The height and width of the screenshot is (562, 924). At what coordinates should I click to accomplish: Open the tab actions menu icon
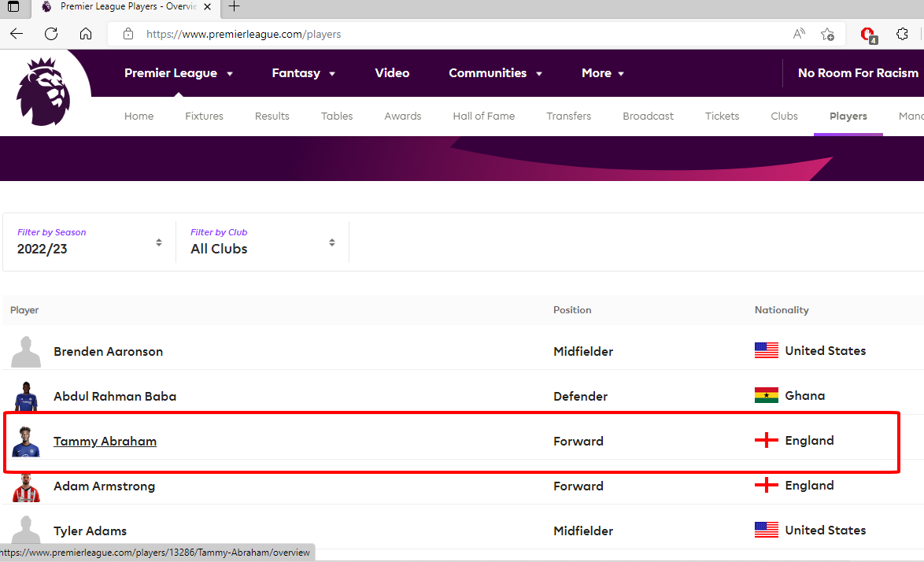13,6
